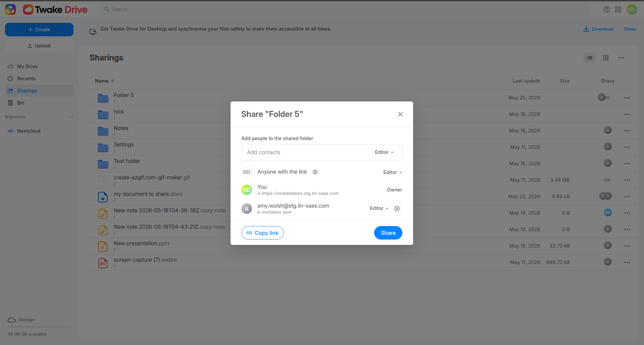Open more options for screen-capture (7).webm
This screenshot has width=644, height=345.
pyautogui.click(x=627, y=262)
